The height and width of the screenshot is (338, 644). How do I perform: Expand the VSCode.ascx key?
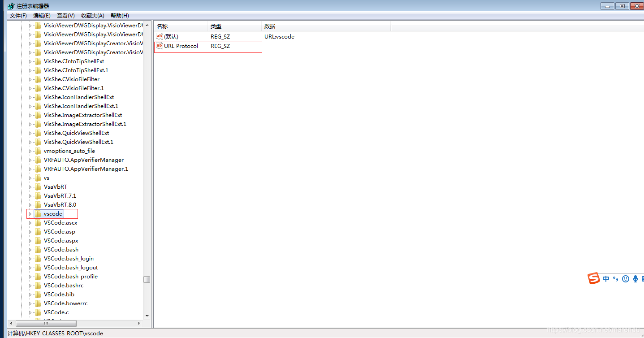coord(30,223)
